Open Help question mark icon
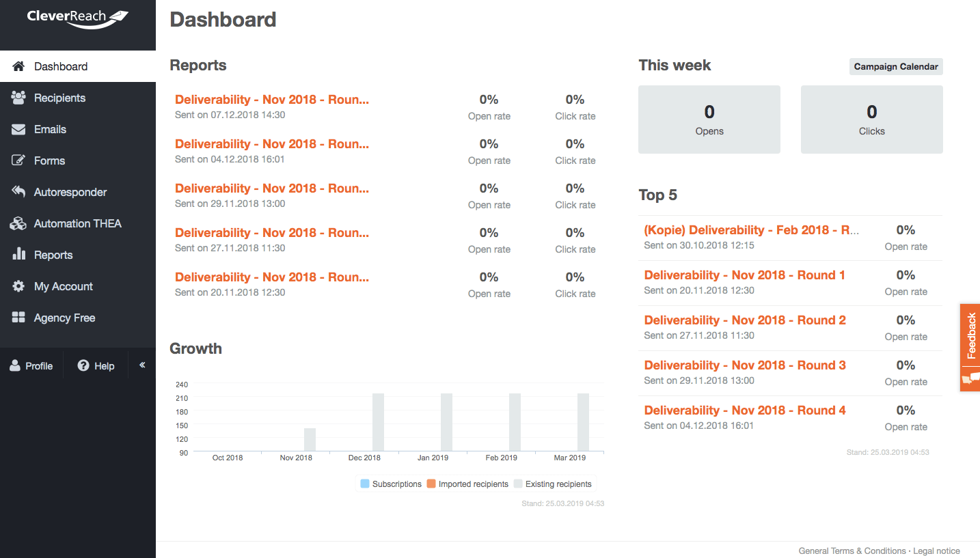 83,365
